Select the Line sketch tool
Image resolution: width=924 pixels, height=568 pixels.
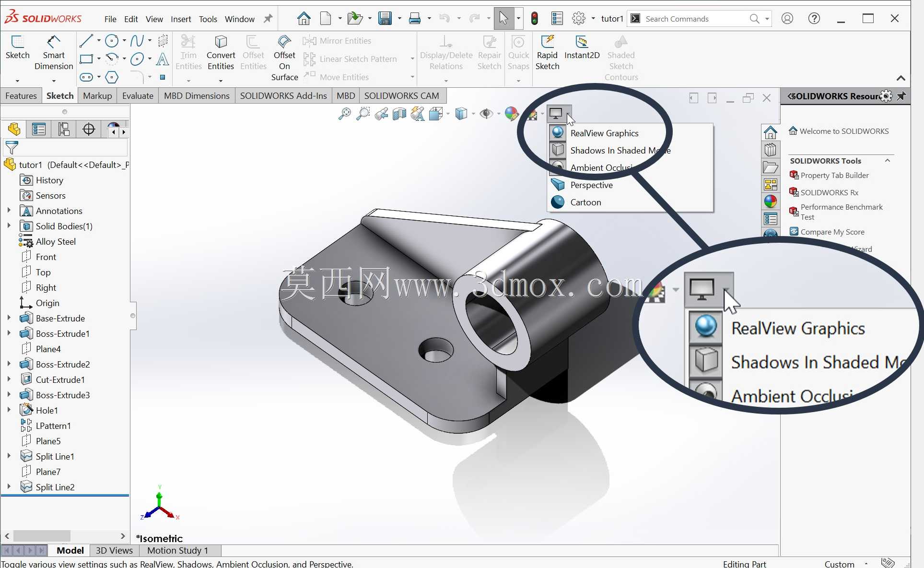pos(86,41)
